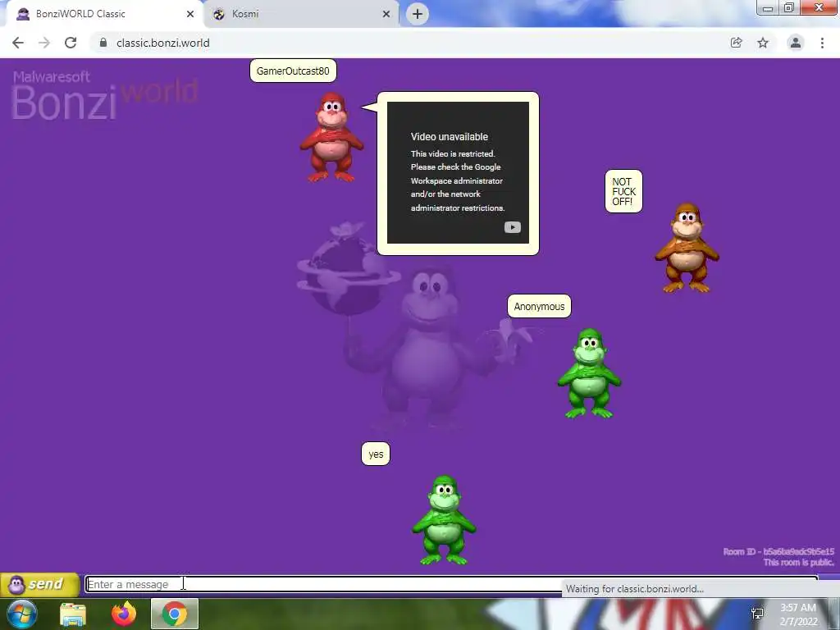Click the 'yes' speech bubble

tap(376, 454)
